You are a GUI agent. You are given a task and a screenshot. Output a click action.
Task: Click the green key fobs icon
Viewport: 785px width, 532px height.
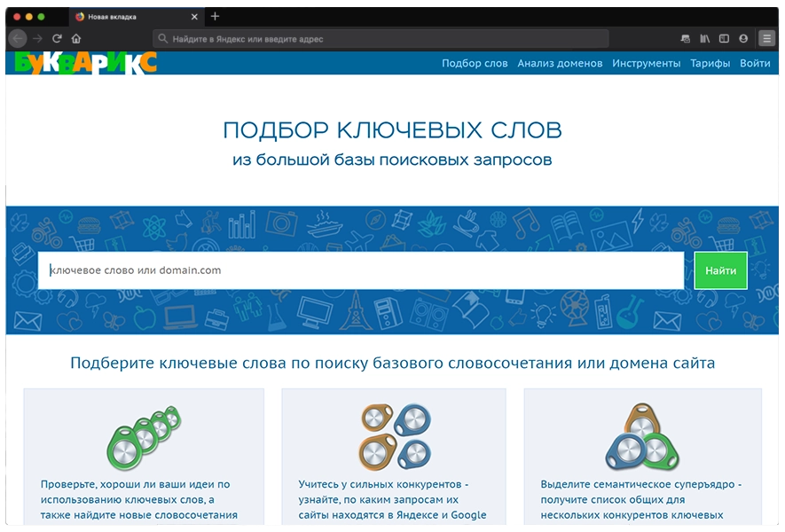click(x=145, y=438)
